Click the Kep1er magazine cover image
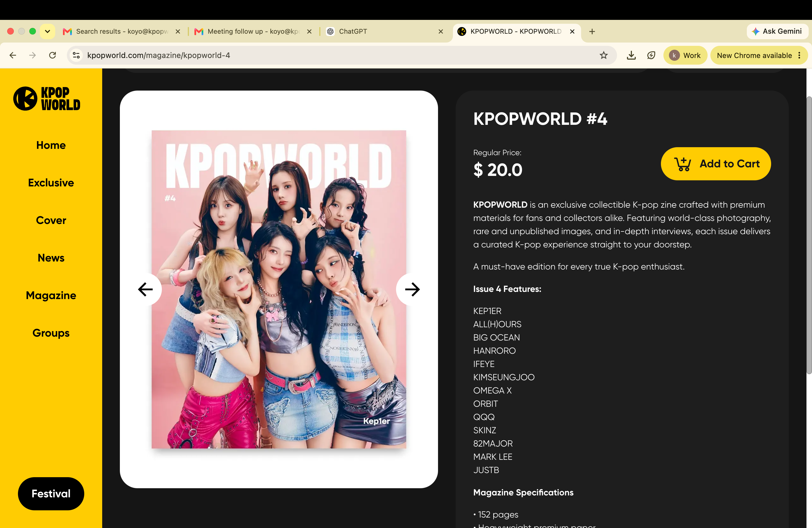 (279, 289)
